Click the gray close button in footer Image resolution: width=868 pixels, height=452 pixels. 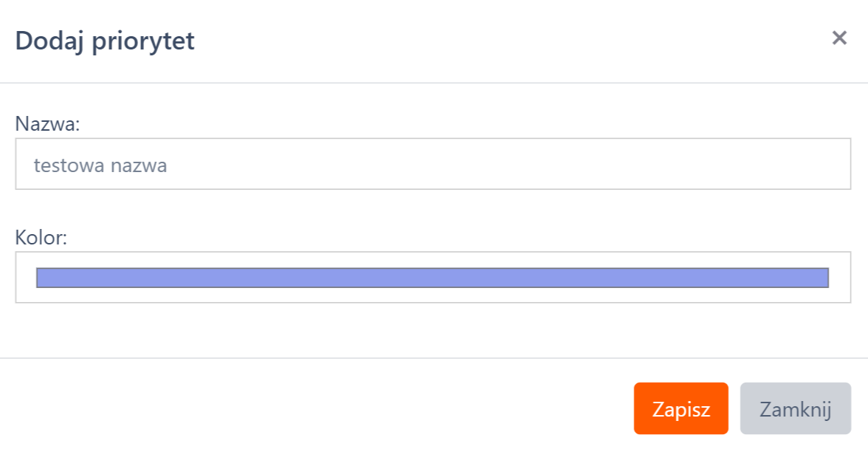coord(795,408)
